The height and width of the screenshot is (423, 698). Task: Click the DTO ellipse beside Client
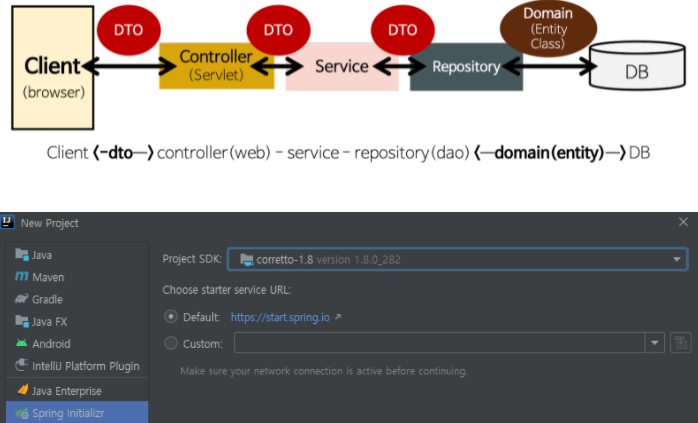(129, 30)
